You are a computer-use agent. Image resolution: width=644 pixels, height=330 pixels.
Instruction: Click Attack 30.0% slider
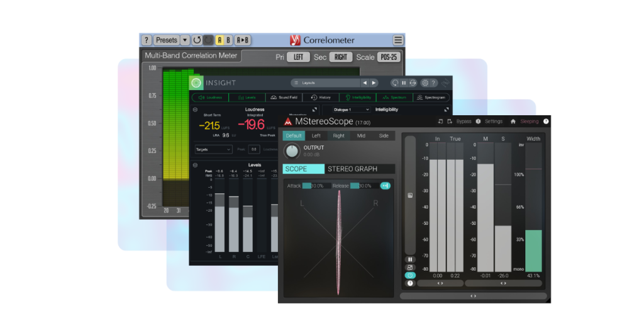[317, 186]
